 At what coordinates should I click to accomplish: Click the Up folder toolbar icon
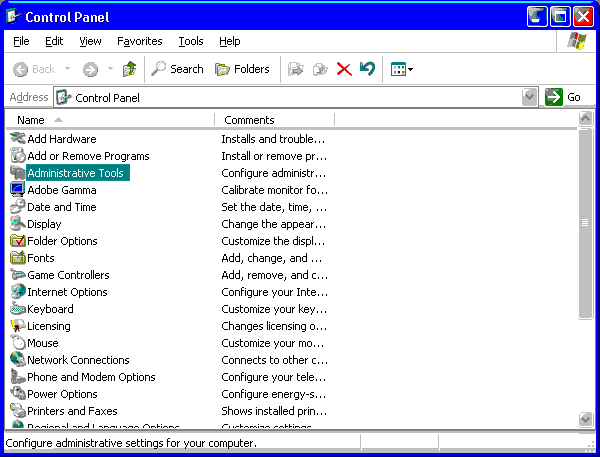click(129, 69)
